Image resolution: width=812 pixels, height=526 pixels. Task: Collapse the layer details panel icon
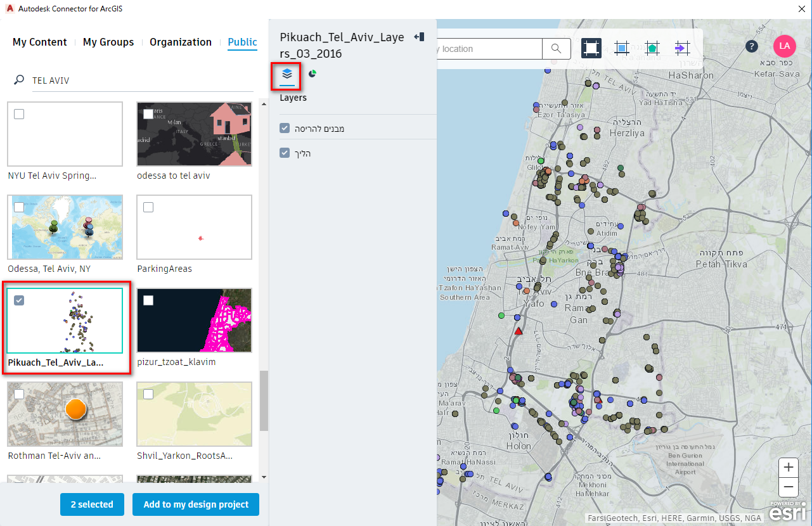tap(419, 37)
